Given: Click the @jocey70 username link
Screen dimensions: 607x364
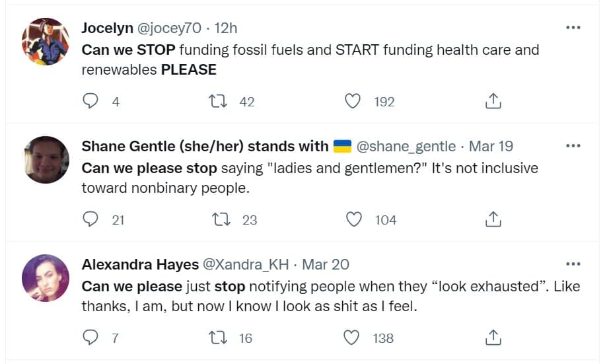Looking at the screenshot, I should pyautogui.click(x=168, y=28).
